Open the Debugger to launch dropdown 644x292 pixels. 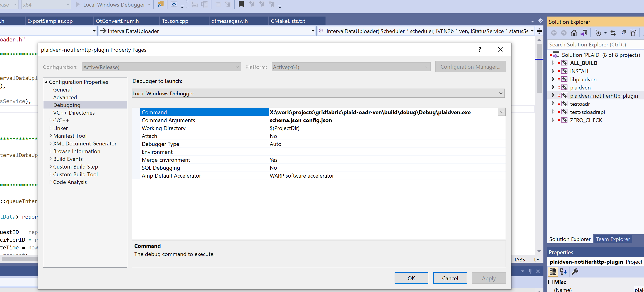point(501,93)
